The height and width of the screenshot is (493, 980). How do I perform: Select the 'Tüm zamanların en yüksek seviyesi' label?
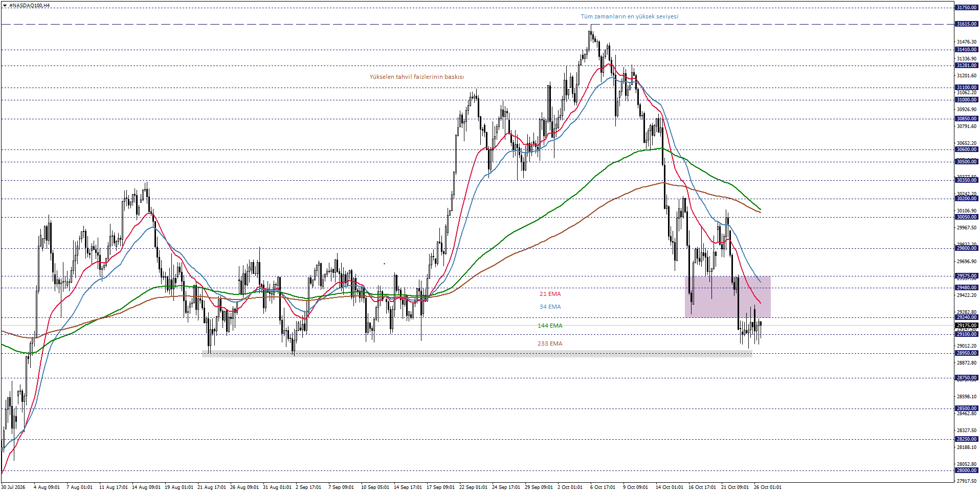[x=629, y=16]
